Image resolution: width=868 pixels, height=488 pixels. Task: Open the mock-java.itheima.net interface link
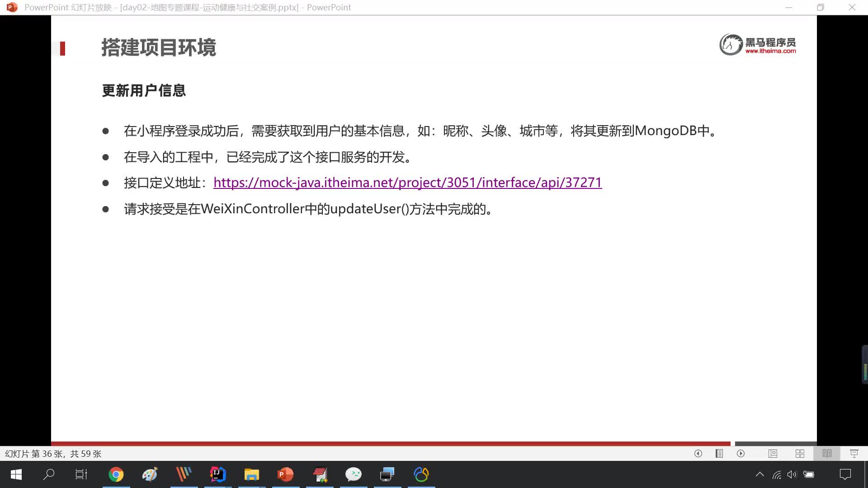407,183
